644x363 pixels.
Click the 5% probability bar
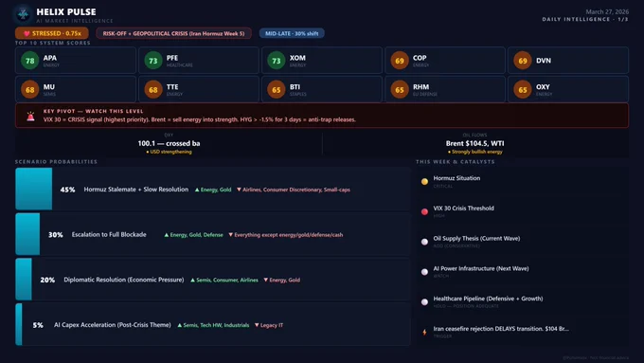click(x=19, y=324)
